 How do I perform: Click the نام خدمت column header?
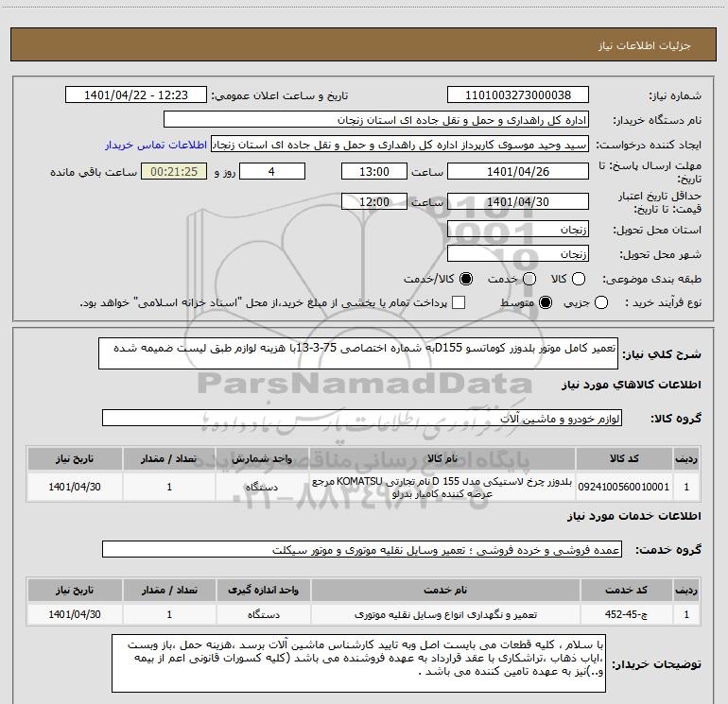pos(445,590)
